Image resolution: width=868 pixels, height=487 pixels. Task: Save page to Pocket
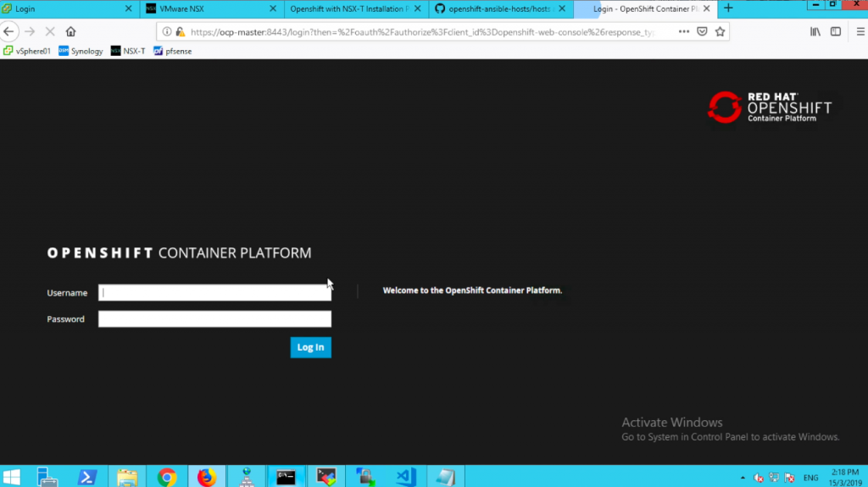coord(702,31)
